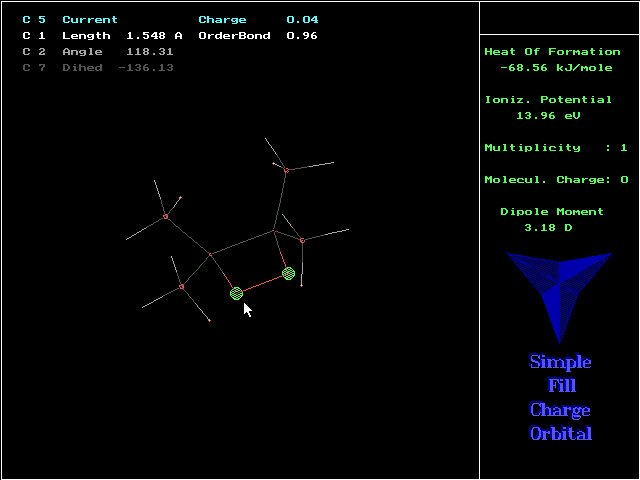Show the blue Charge display option

coord(560,410)
